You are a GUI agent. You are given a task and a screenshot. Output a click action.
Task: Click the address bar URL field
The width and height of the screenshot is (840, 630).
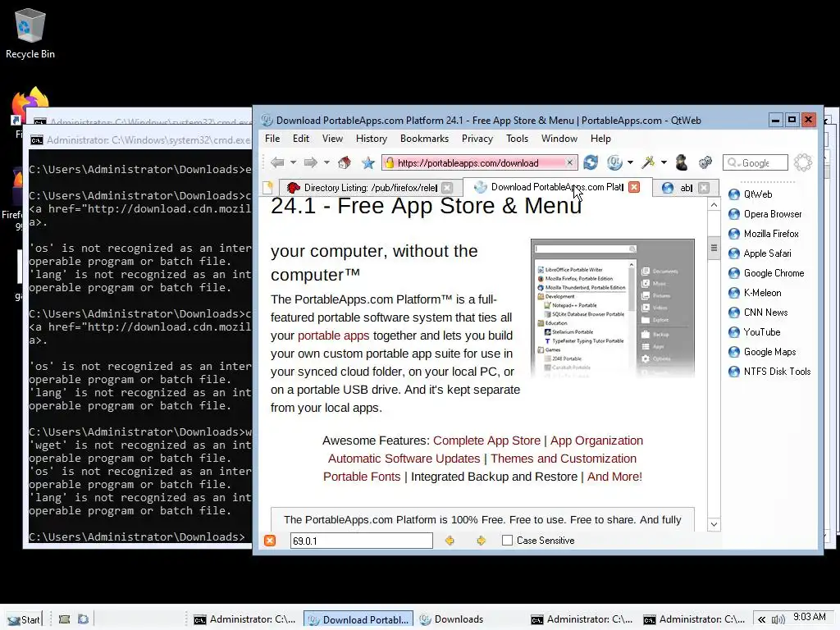(479, 162)
